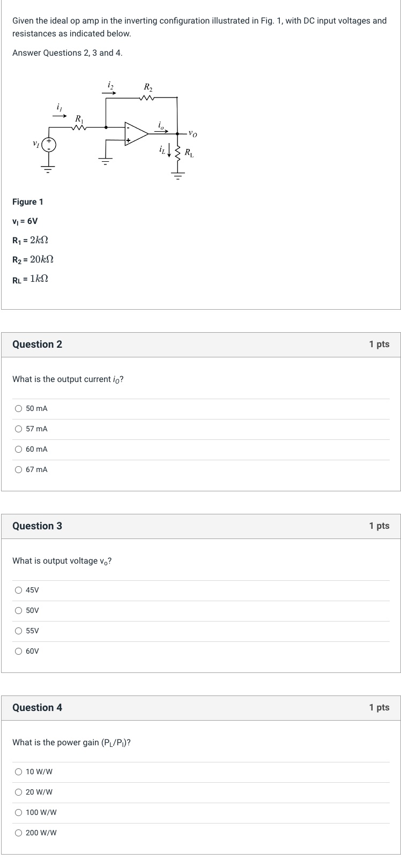
Task: Select the 60V answer choice
Action: (19, 652)
